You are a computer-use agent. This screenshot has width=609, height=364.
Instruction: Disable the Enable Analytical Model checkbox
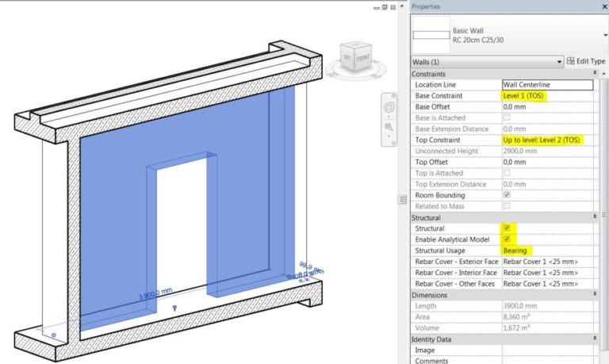(x=507, y=239)
